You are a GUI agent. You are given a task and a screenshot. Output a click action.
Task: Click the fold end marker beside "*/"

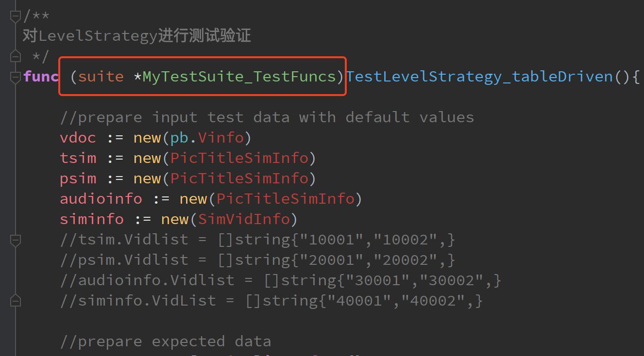click(16, 56)
